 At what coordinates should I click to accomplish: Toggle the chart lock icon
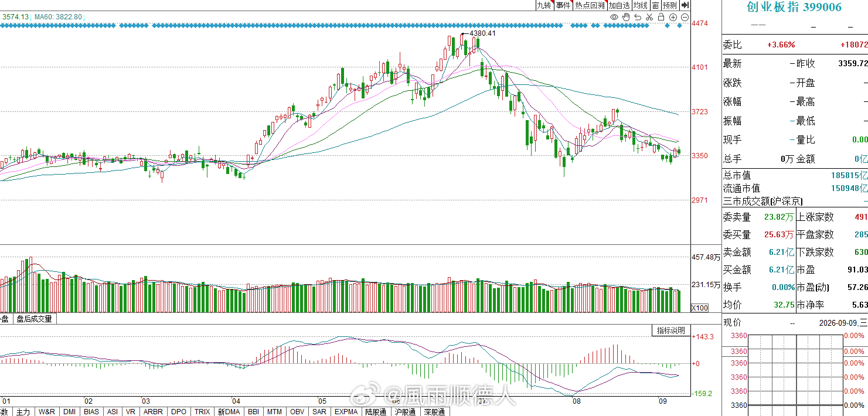pos(661,17)
